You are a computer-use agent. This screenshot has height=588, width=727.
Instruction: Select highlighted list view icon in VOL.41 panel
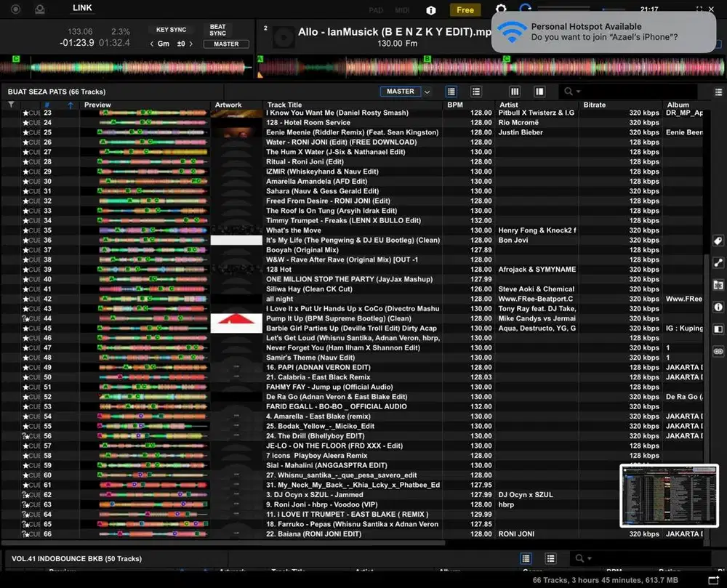pos(526,558)
